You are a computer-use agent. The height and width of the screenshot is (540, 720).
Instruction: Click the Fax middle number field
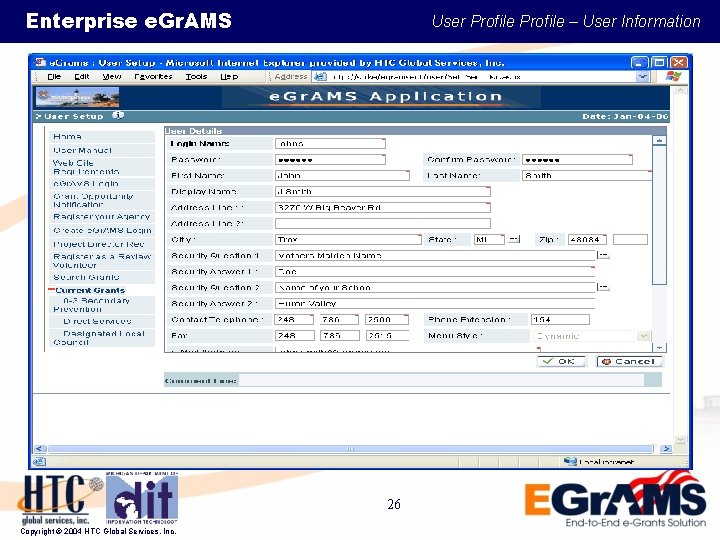340,336
